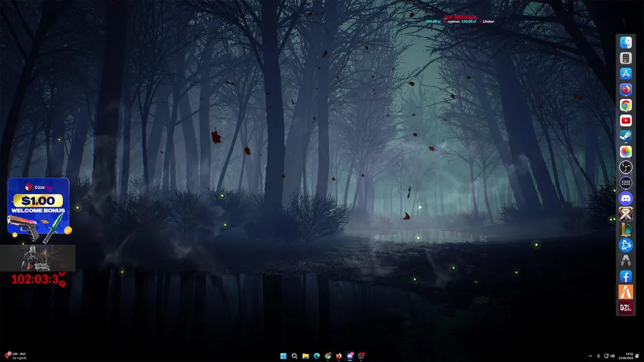
Task: Open the DZL icon in dock
Action: [x=625, y=308]
